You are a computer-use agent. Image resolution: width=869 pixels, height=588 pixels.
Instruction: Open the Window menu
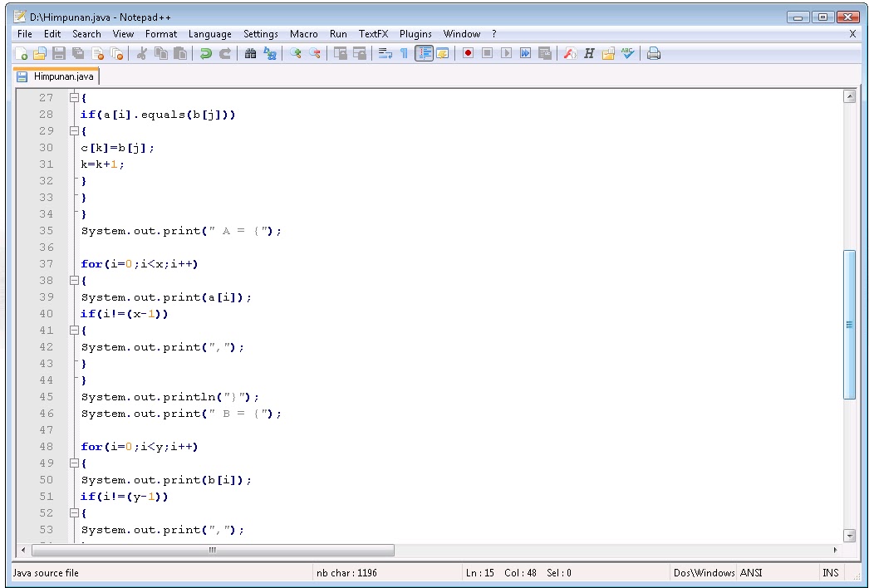462,34
